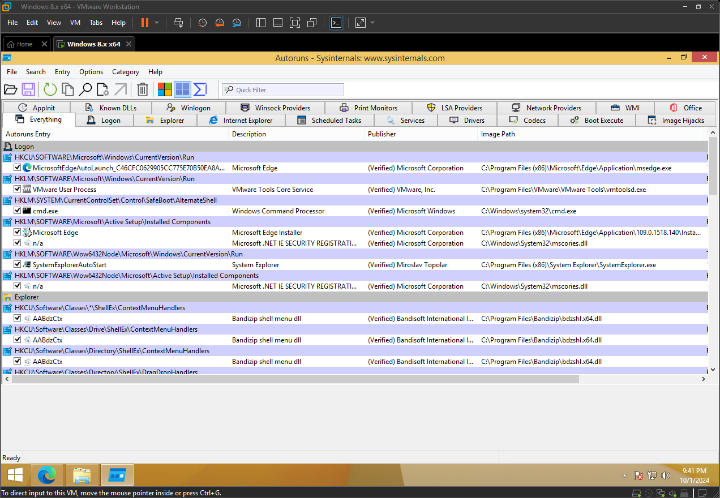720x498 pixels.
Task: Open File Explorer from the guest taskbar
Action: [82, 475]
